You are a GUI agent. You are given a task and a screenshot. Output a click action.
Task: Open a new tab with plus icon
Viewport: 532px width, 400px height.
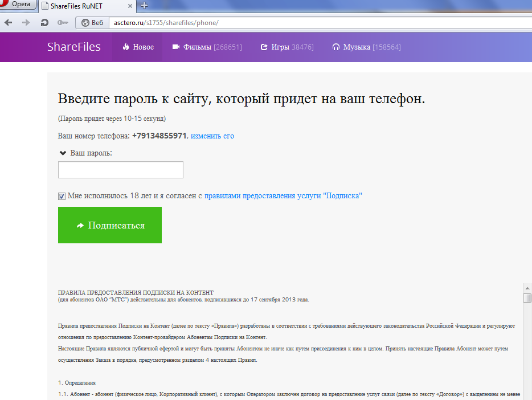tap(144, 6)
